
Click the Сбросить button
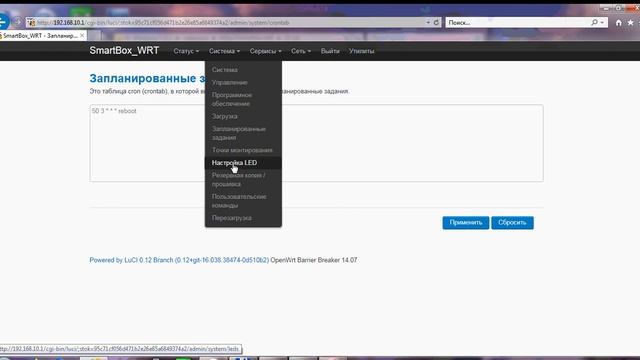tap(512, 222)
